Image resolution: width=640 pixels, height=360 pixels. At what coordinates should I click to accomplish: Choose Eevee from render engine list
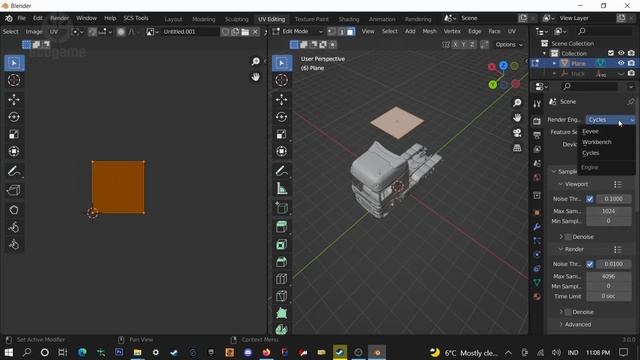coord(590,131)
